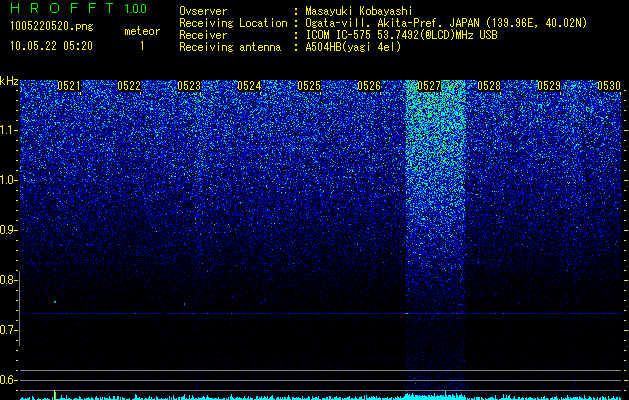629x400 pixels.
Task: Click the ICOM IC-575 receiver text
Action: (401, 35)
